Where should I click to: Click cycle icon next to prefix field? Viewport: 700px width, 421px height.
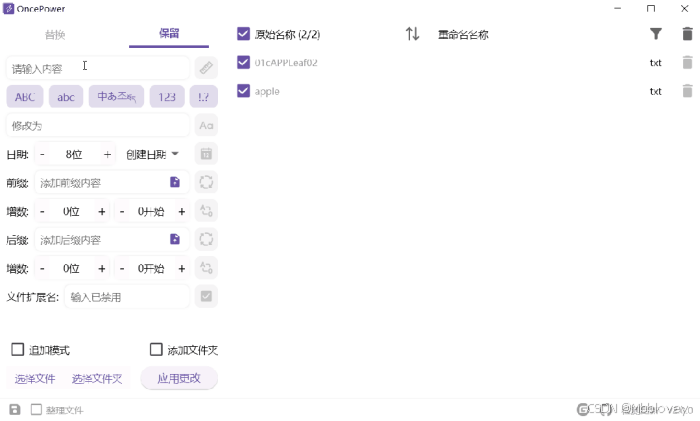point(206,182)
